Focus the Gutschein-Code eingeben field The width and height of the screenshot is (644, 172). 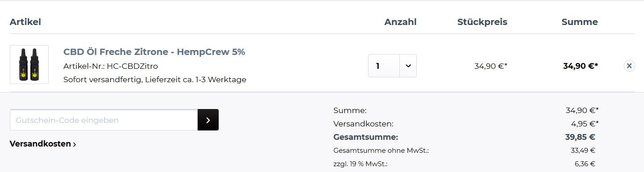pos(104,120)
